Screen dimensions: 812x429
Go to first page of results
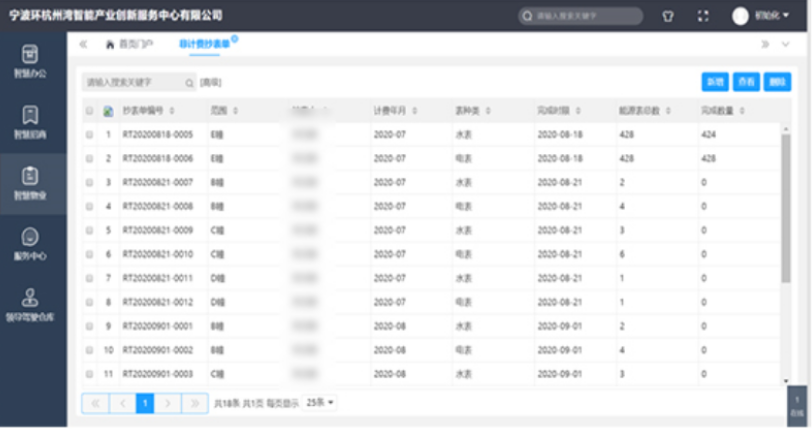(x=95, y=403)
